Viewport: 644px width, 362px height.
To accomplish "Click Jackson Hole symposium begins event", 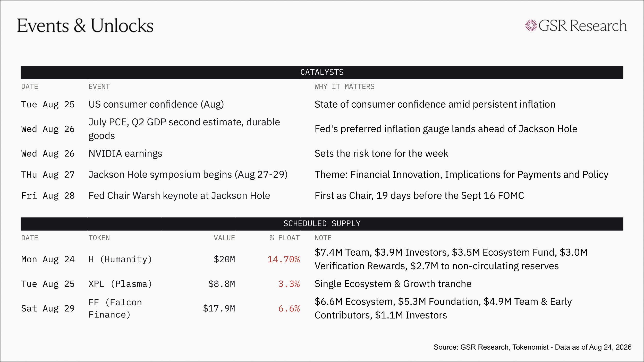I will coord(188,175).
